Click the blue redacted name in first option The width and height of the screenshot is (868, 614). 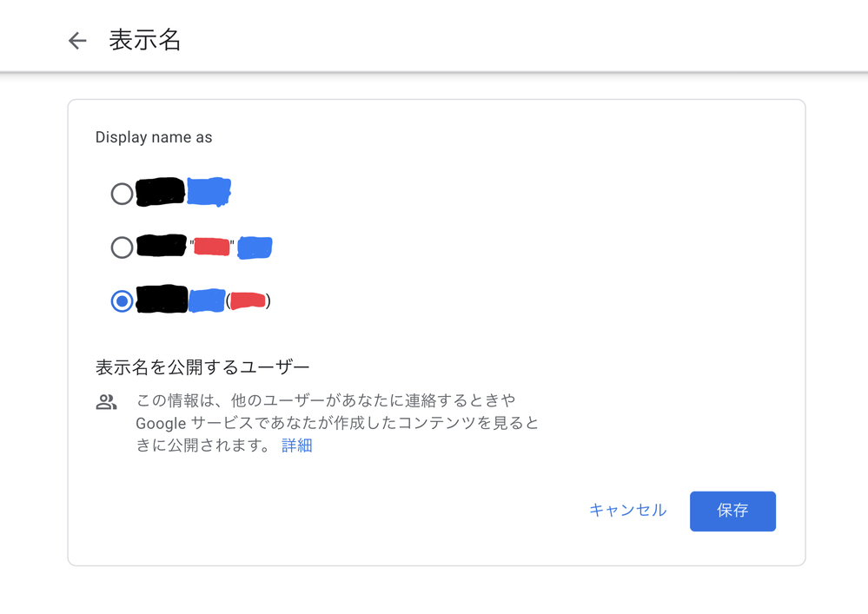(x=209, y=192)
